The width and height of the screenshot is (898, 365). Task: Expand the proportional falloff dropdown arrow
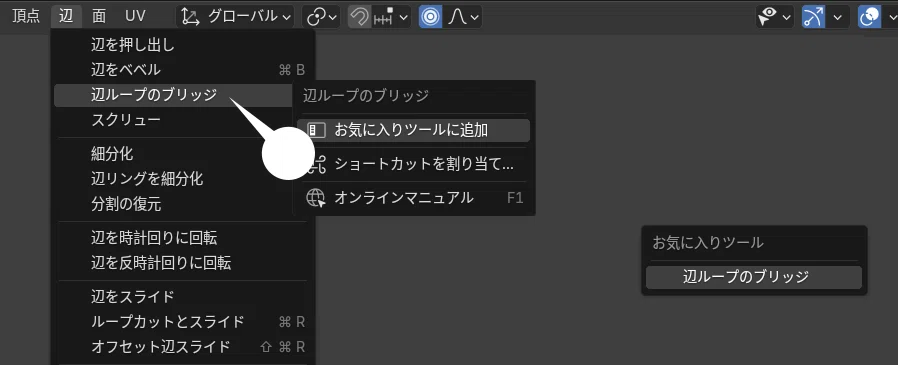coord(474,17)
